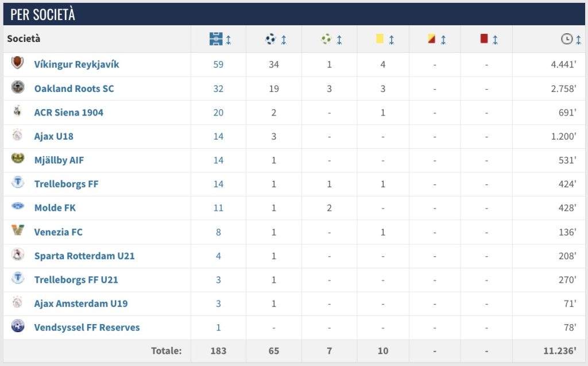Open Vendsyssel FF Reserves link
This screenshot has height=366, width=588.
click(x=87, y=328)
